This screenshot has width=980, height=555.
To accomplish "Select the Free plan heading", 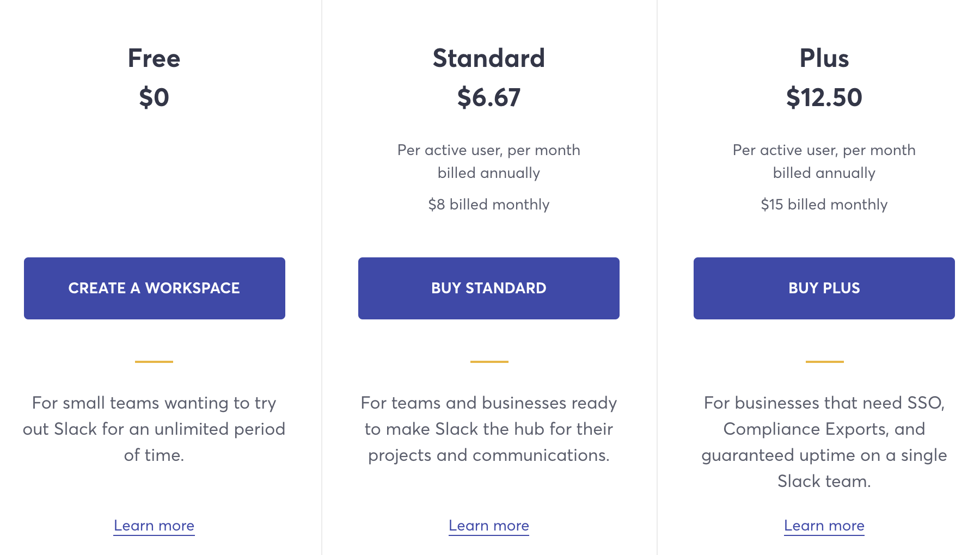I will (x=154, y=58).
